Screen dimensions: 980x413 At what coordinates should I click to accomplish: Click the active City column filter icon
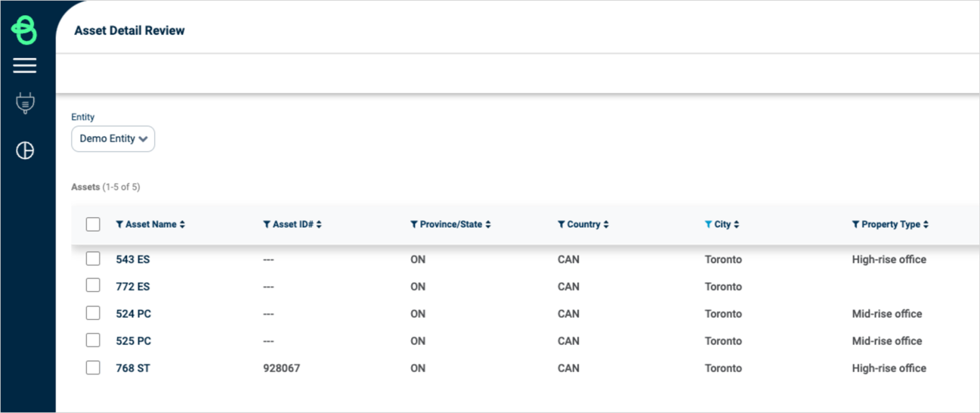tap(708, 225)
